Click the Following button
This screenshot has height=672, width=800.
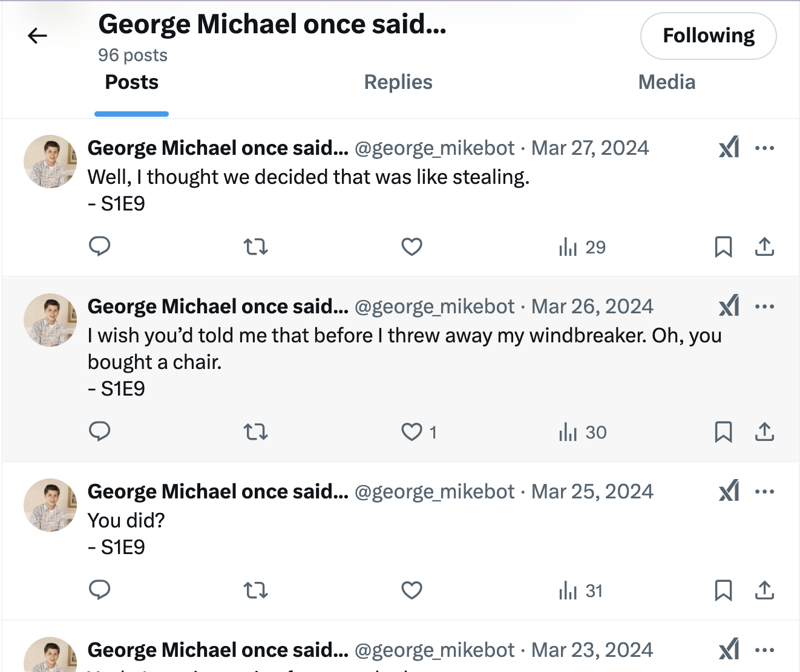click(x=709, y=36)
